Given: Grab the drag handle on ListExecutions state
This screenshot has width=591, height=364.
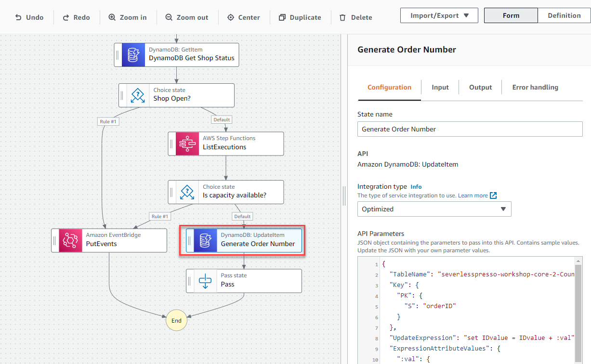Looking at the screenshot, I should [x=172, y=143].
